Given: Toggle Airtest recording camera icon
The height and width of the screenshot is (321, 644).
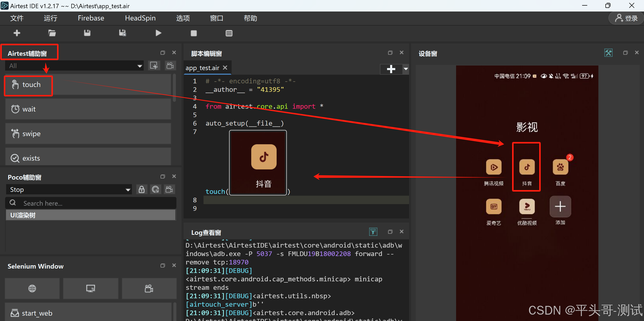Looking at the screenshot, I should pos(170,66).
